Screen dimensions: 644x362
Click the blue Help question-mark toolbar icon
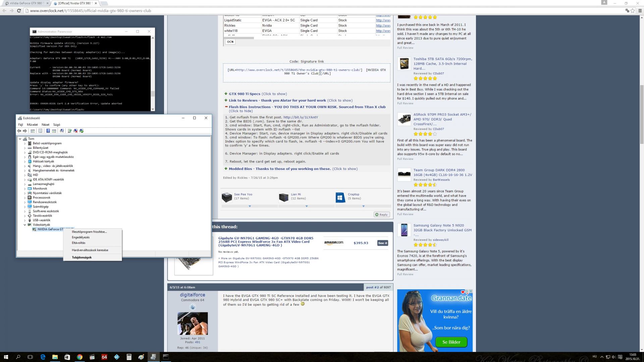(x=48, y=131)
